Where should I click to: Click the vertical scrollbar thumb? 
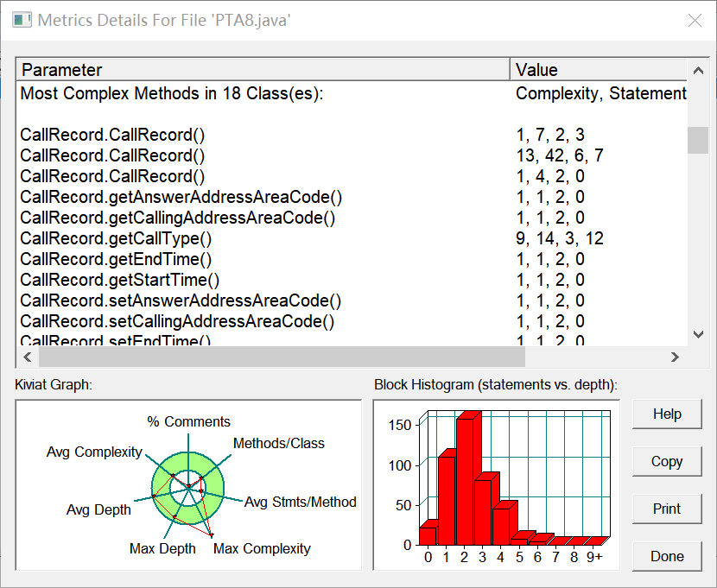point(698,140)
